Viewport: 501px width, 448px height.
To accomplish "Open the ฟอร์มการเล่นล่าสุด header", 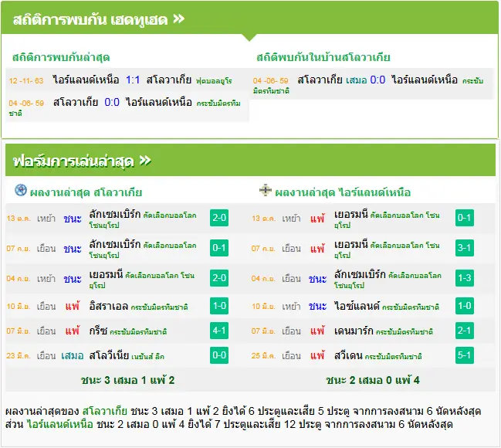I will click(250, 160).
